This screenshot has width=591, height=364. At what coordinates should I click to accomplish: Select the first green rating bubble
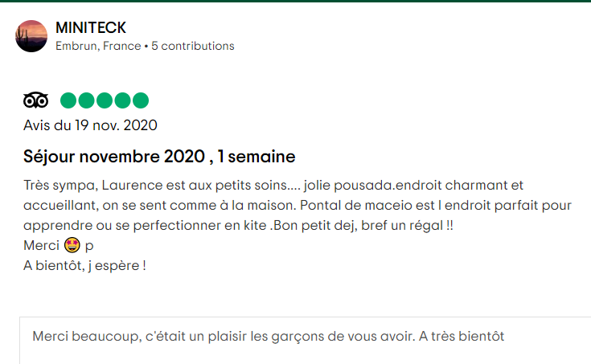coord(68,100)
